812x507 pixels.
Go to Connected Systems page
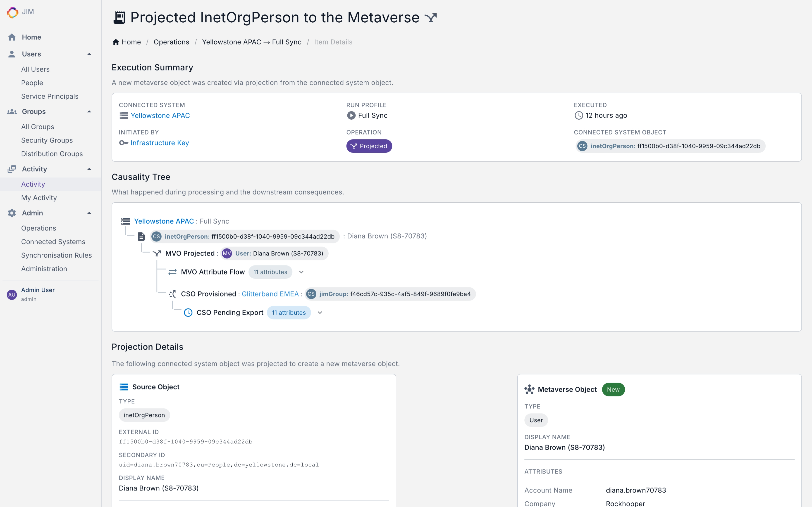[53, 242]
